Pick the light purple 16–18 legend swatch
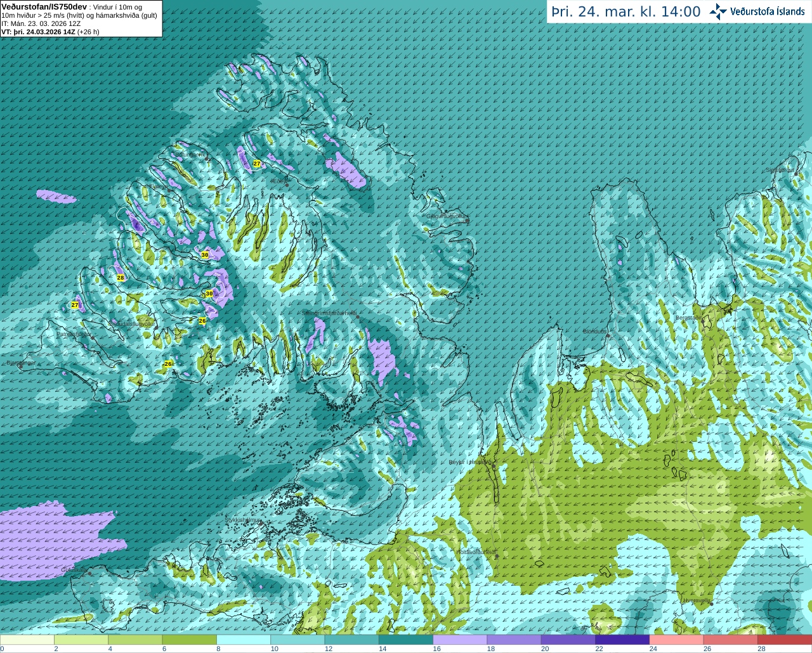The image size is (812, 653). [459, 640]
